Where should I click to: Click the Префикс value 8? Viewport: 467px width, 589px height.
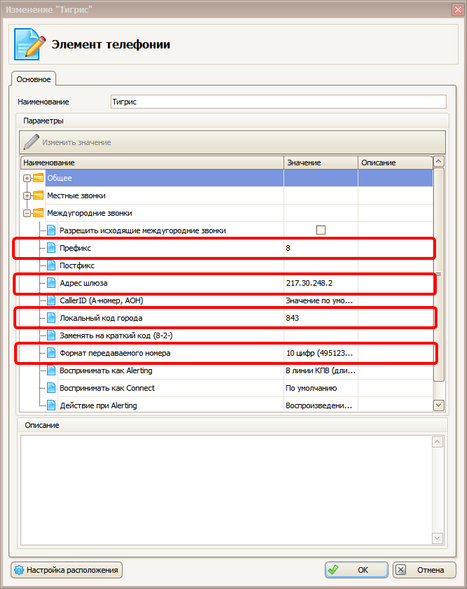coord(288,248)
